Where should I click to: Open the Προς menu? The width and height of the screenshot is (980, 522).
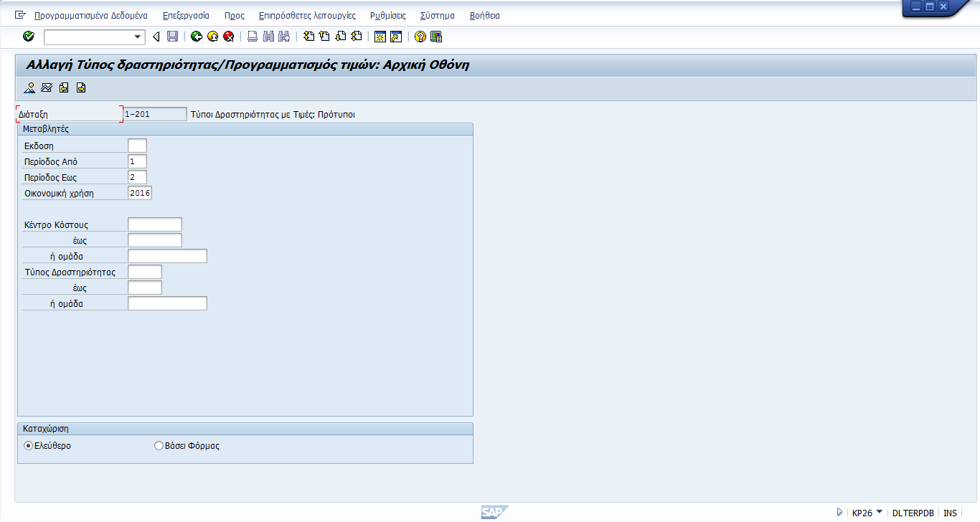(234, 15)
